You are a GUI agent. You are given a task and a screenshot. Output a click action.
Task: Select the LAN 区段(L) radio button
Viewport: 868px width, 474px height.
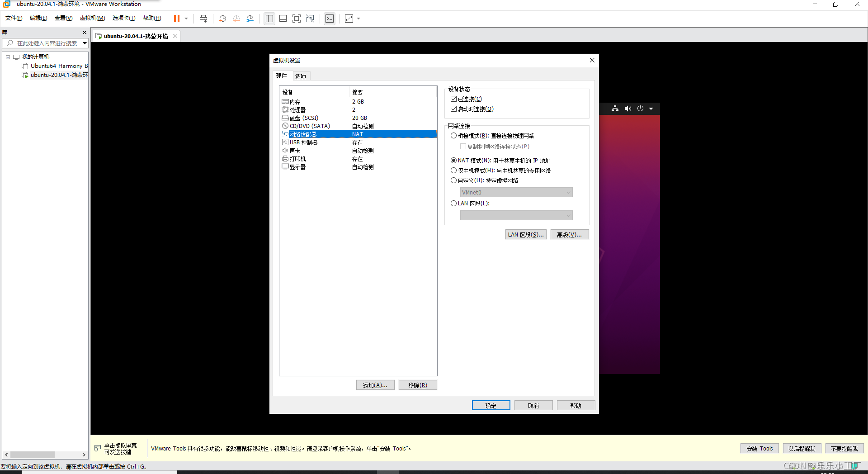coord(453,204)
